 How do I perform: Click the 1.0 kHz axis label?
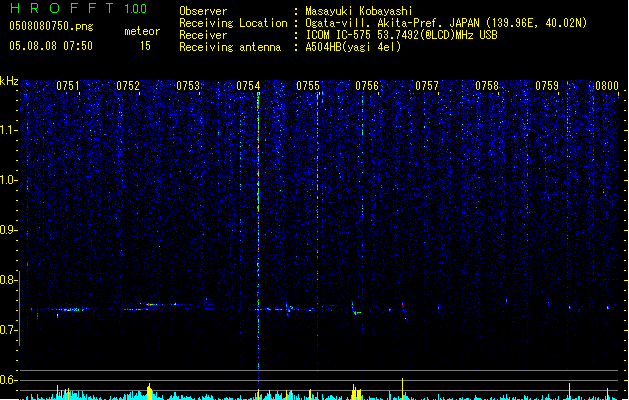pos(8,180)
